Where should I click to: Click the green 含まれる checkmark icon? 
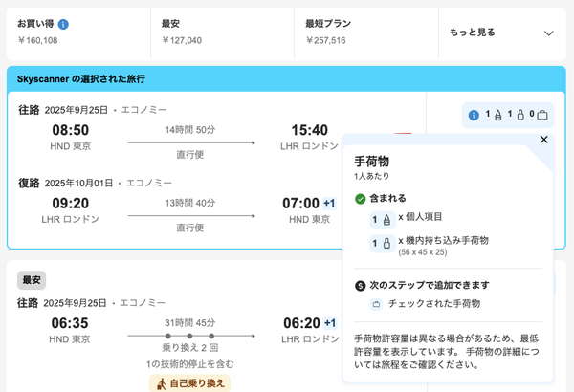360,199
